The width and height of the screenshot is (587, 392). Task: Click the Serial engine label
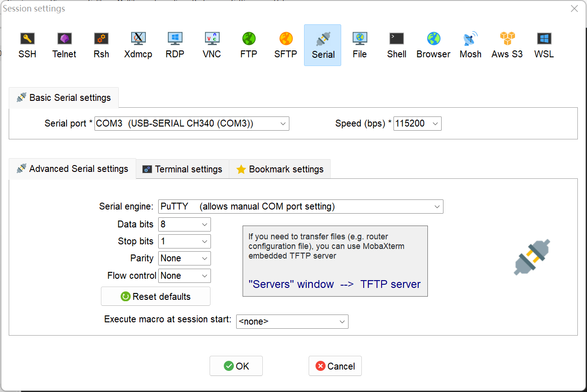126,206
